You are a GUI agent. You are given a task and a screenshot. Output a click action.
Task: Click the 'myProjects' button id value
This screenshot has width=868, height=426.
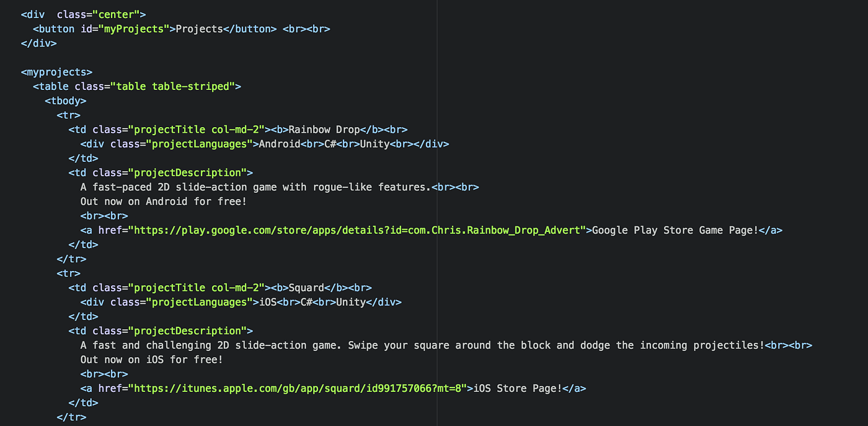pyautogui.click(x=133, y=29)
